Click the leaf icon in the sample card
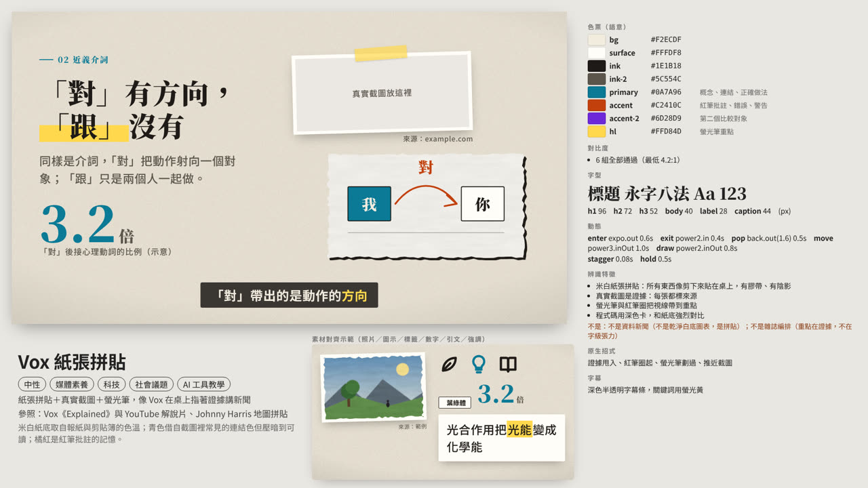Viewport: 868px width, 488px height. (449, 364)
